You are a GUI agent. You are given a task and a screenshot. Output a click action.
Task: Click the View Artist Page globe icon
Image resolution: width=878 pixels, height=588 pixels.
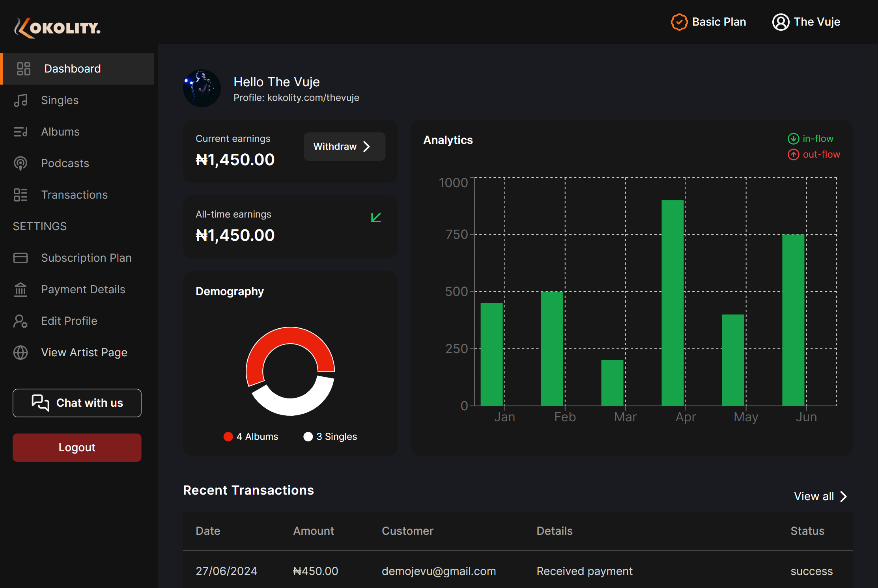coord(21,352)
